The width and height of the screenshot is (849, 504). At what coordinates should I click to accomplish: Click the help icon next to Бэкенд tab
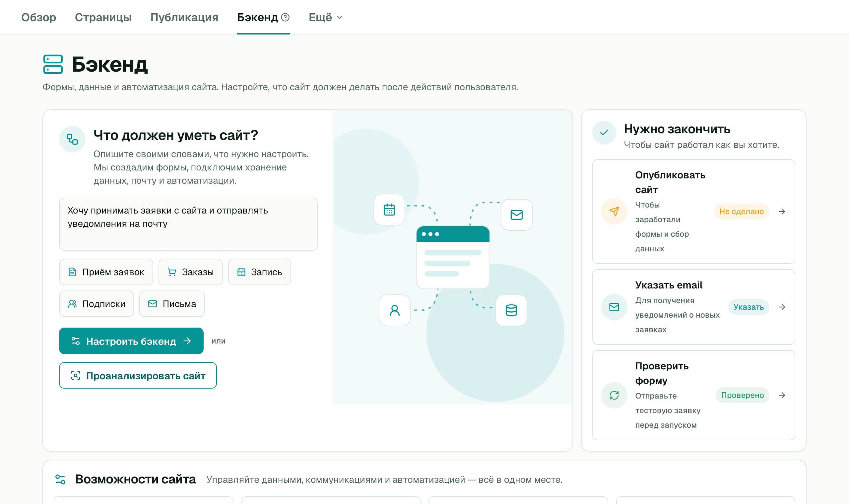pyautogui.click(x=286, y=17)
